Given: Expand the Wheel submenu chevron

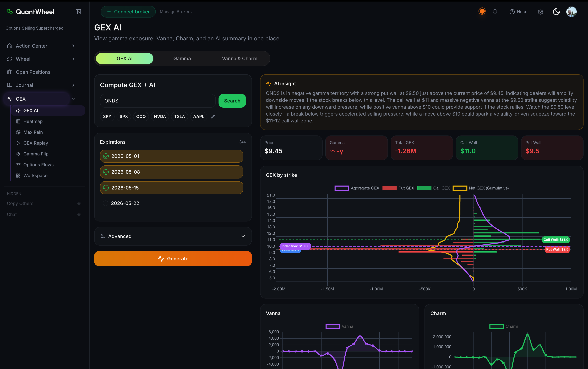Looking at the screenshot, I should [x=73, y=59].
